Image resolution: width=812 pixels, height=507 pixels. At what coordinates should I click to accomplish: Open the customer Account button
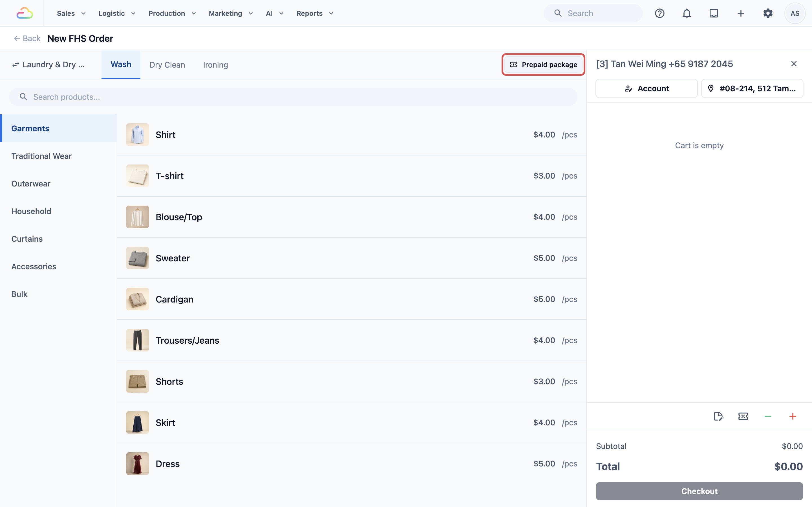[x=646, y=88]
